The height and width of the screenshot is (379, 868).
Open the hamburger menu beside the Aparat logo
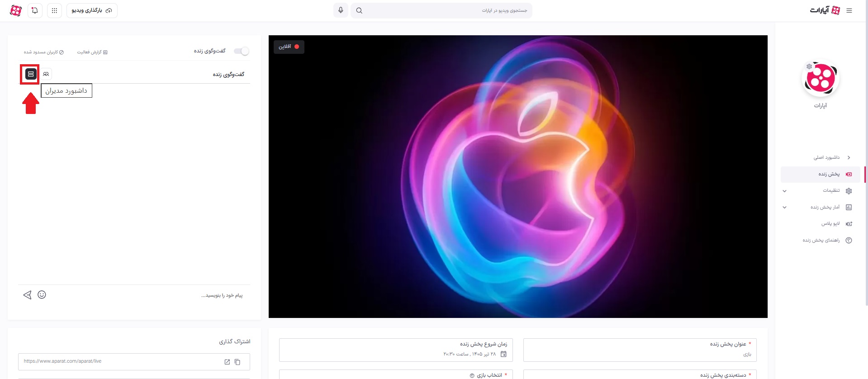(849, 10)
